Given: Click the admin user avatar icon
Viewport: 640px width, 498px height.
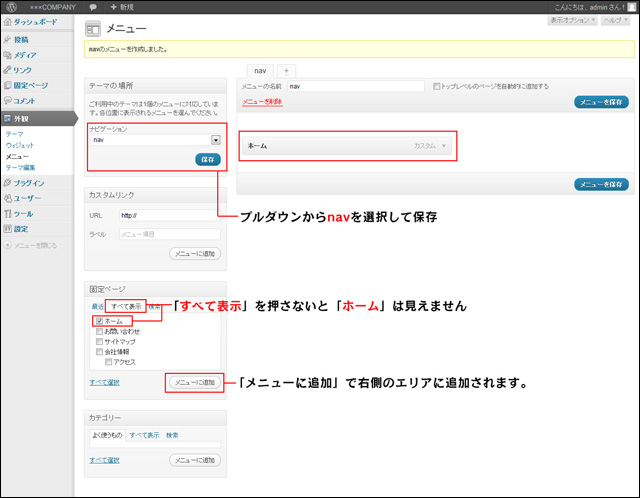Looking at the screenshot, I should [x=631, y=7].
